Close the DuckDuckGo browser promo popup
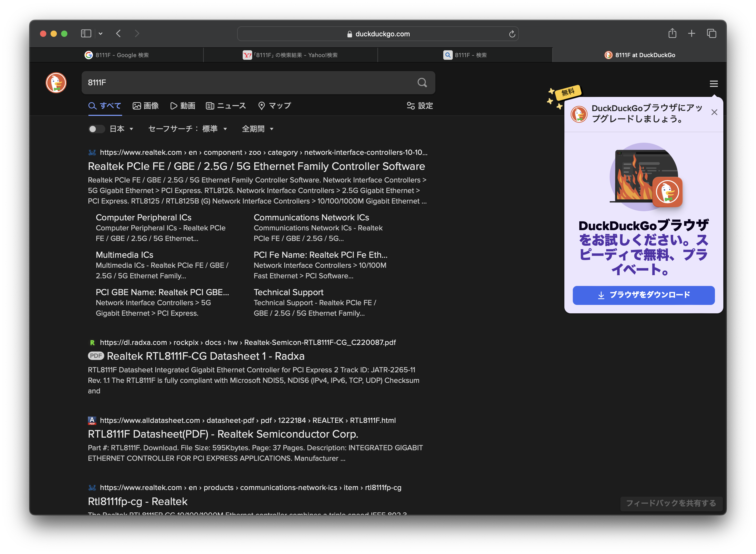The width and height of the screenshot is (756, 554). pyautogui.click(x=714, y=112)
